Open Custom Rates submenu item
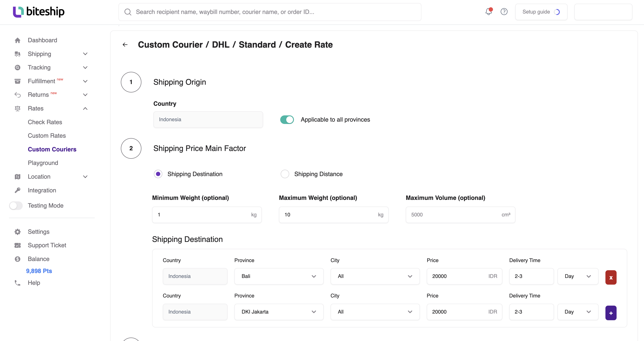The image size is (644, 341). (x=47, y=136)
